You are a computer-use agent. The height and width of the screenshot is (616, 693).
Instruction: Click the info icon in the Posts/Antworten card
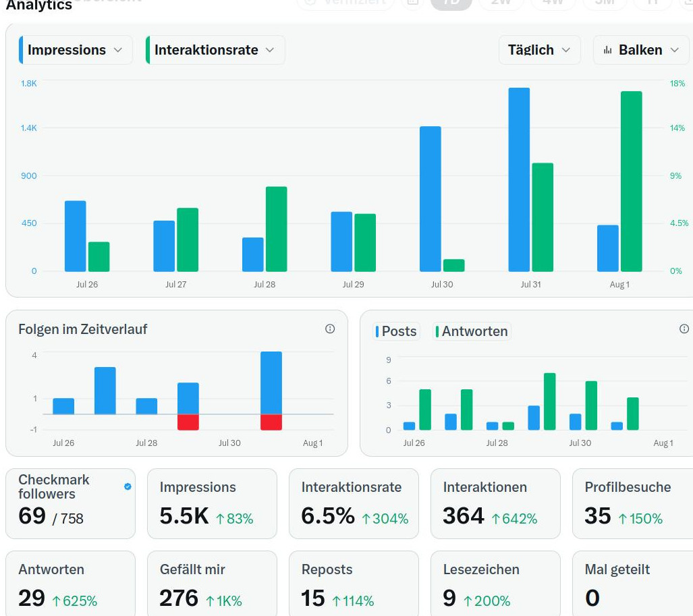[684, 329]
